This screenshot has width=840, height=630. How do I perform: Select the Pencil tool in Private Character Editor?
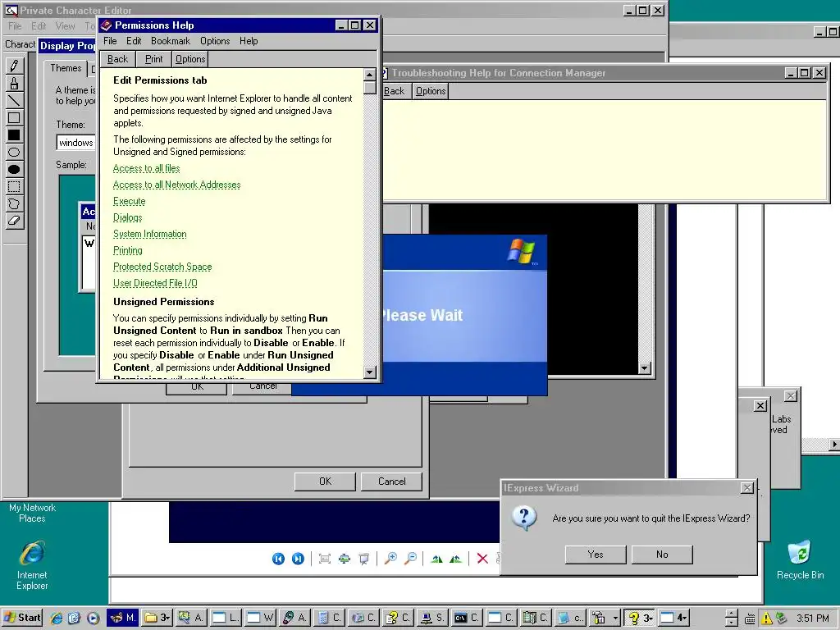coord(15,66)
